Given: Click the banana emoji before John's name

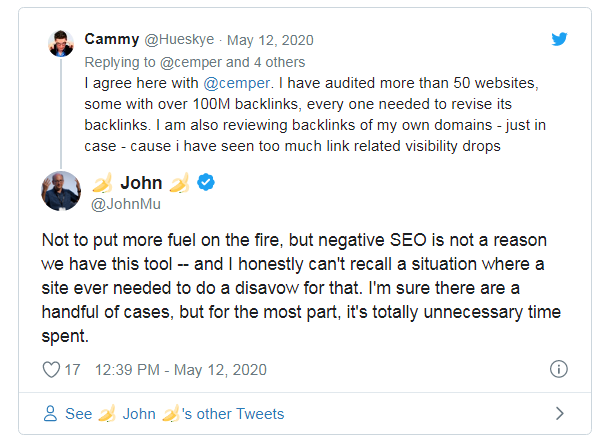Looking at the screenshot, I should pyautogui.click(x=102, y=183).
